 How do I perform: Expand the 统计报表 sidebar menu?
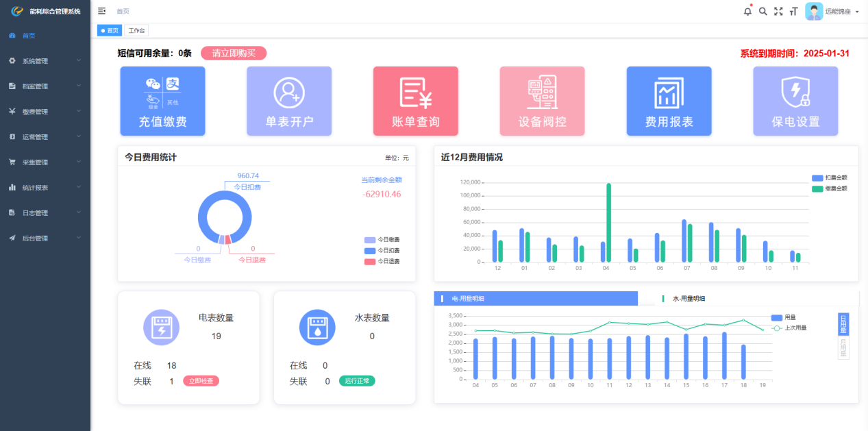click(x=45, y=188)
